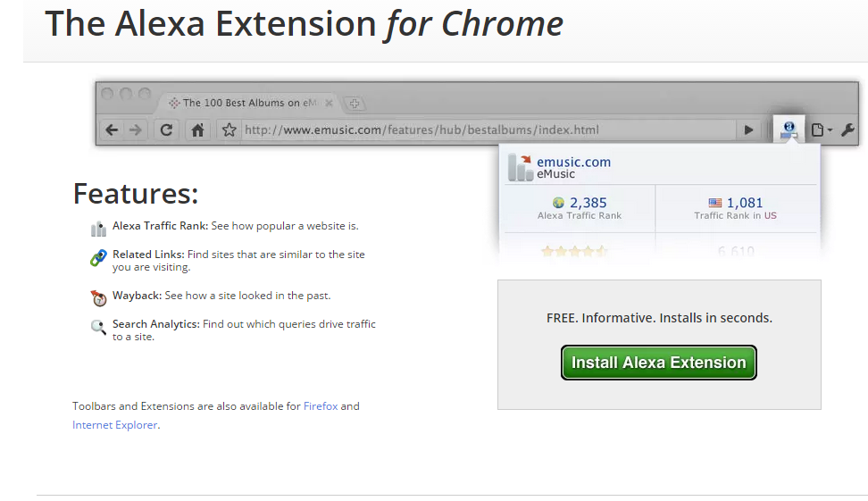Image resolution: width=868 pixels, height=501 pixels.
Task: Click the go arrow beside address bar
Action: [x=748, y=129]
